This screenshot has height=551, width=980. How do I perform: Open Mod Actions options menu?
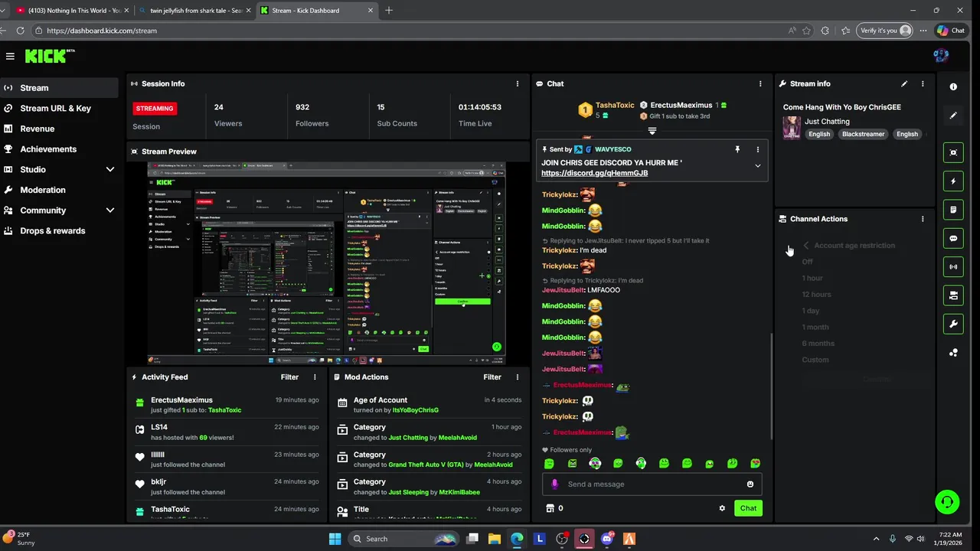pos(518,377)
